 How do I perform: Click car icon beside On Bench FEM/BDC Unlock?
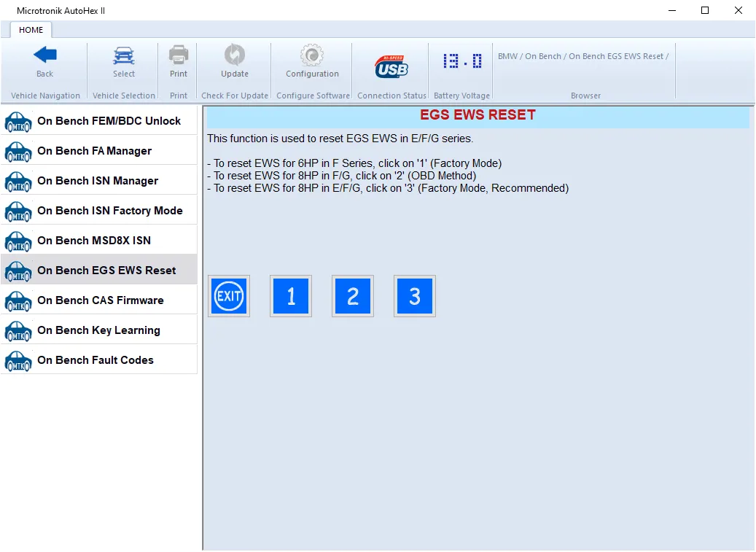18,122
